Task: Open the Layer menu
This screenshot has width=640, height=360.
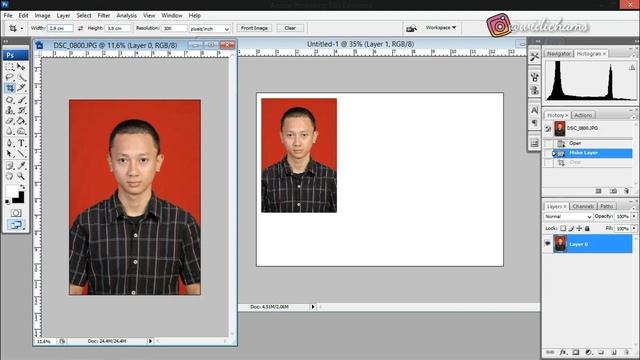Action: click(x=63, y=16)
